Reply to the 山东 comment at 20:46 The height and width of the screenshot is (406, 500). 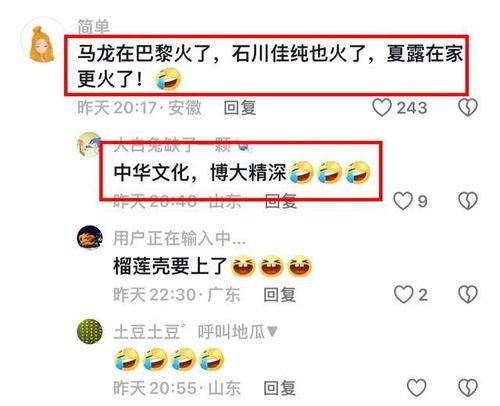pos(280,201)
